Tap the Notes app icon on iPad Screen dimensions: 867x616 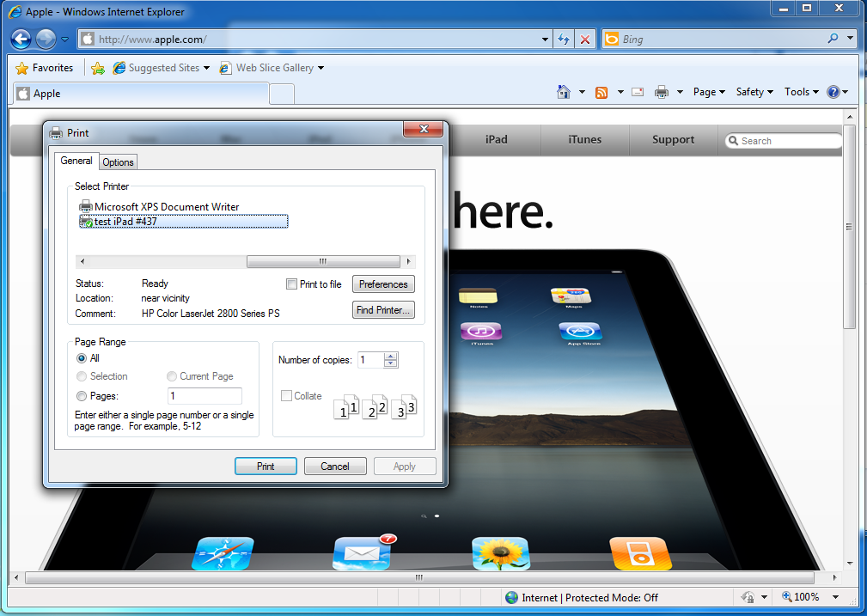coord(479,296)
